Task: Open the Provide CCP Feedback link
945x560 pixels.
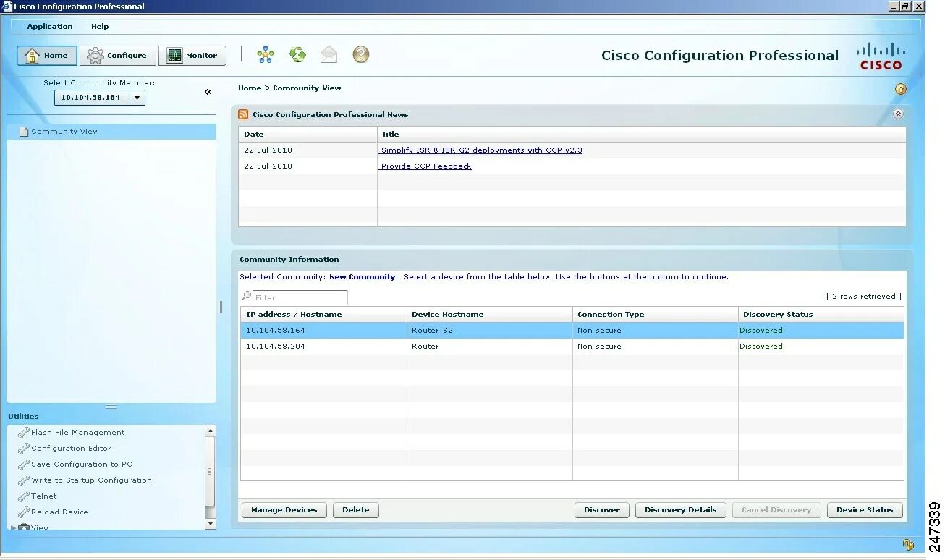Action: tap(426, 166)
